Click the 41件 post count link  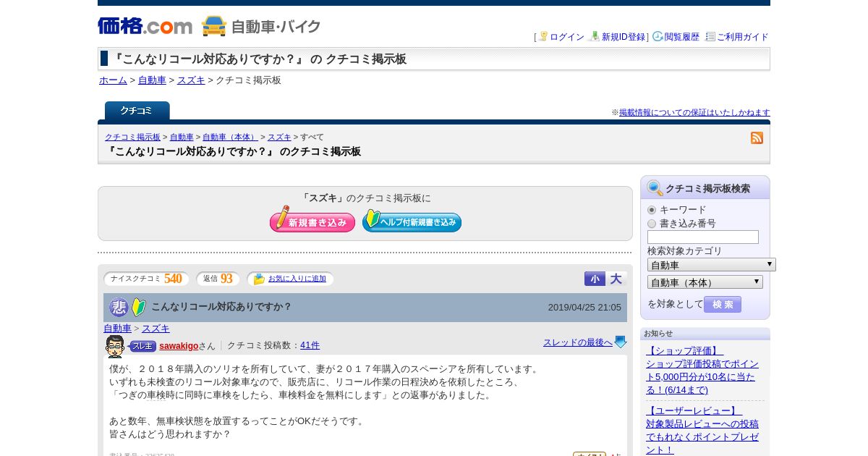point(310,346)
